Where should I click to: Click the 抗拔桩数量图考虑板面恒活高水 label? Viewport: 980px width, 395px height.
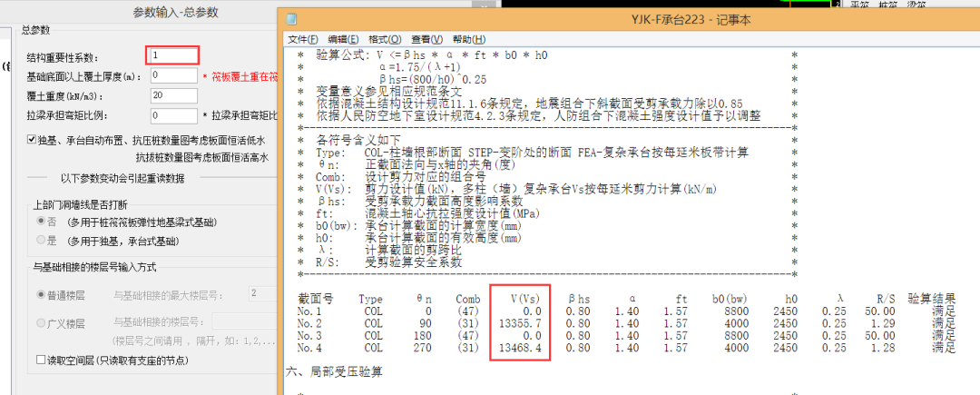click(202, 157)
